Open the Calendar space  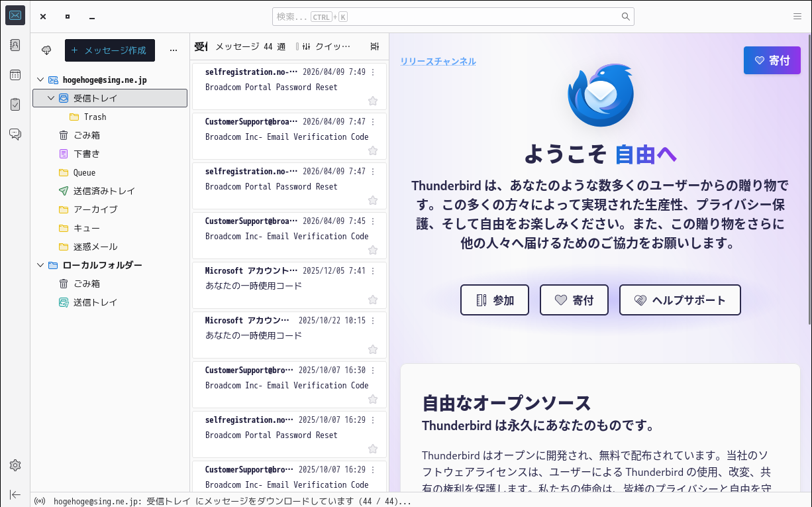point(15,75)
